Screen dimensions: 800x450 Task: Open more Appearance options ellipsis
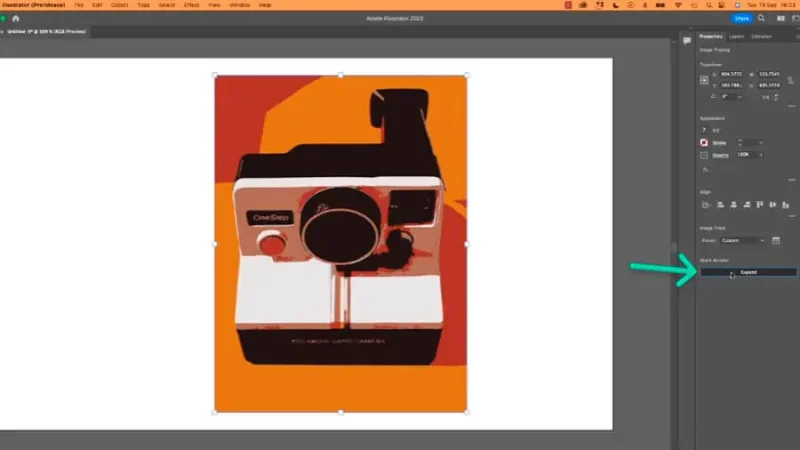click(x=791, y=180)
